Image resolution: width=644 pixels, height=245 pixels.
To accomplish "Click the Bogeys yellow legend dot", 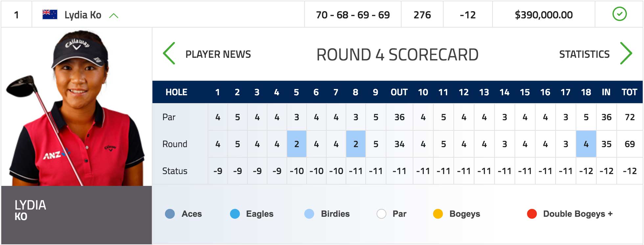I will pos(438,214).
